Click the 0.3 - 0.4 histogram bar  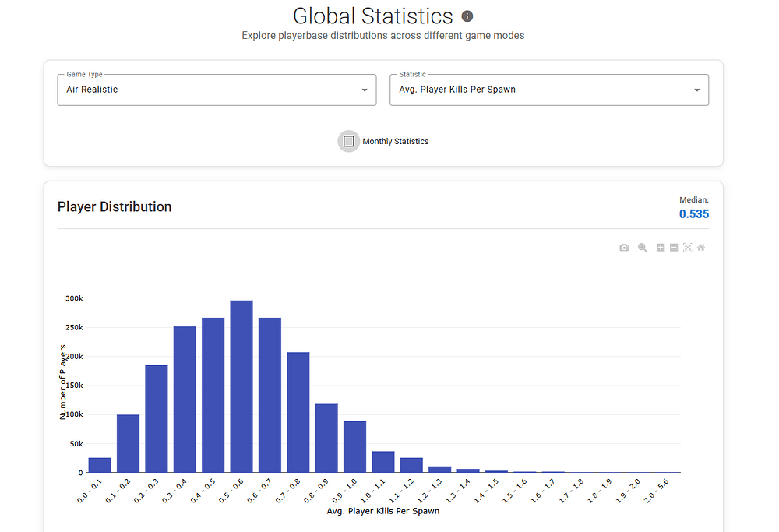coord(185,400)
